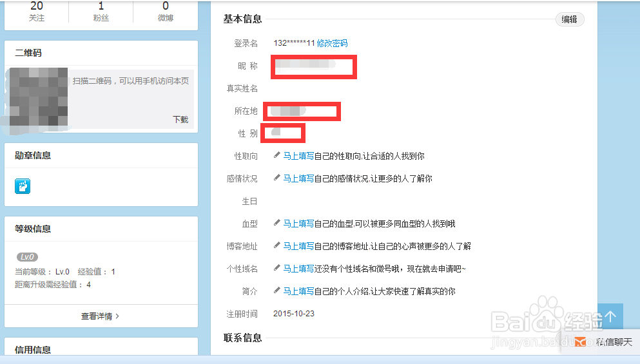The width and height of the screenshot is (640, 364).
Task: Click 马上填写 link for 性取向
Action: tap(298, 156)
